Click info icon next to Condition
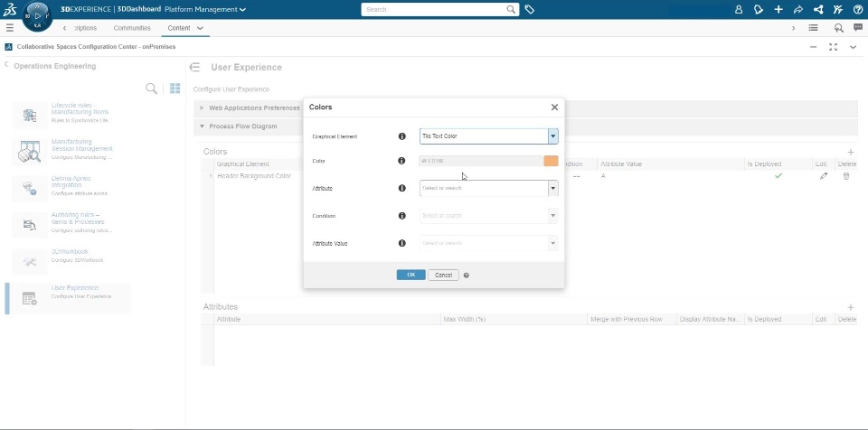The height and width of the screenshot is (430, 868). 402,216
